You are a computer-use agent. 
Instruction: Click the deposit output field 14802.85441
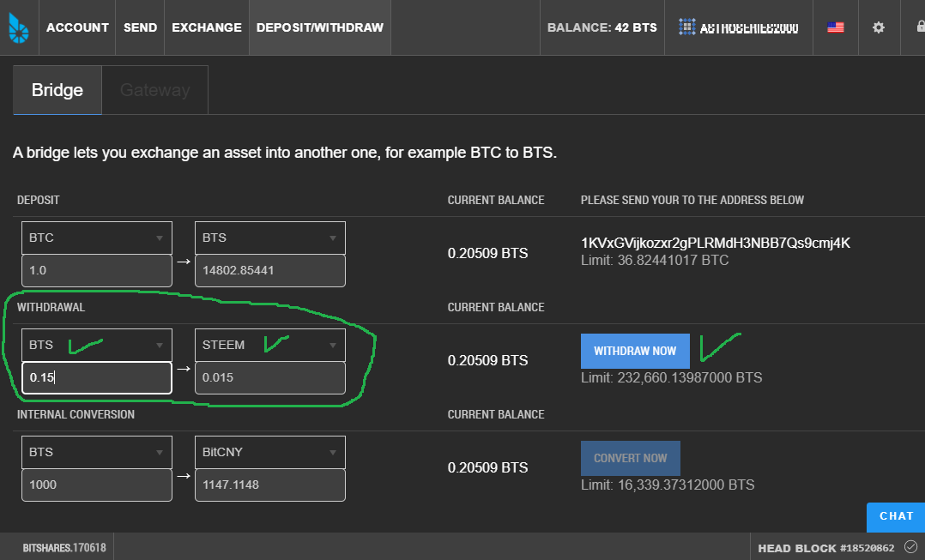click(x=269, y=271)
